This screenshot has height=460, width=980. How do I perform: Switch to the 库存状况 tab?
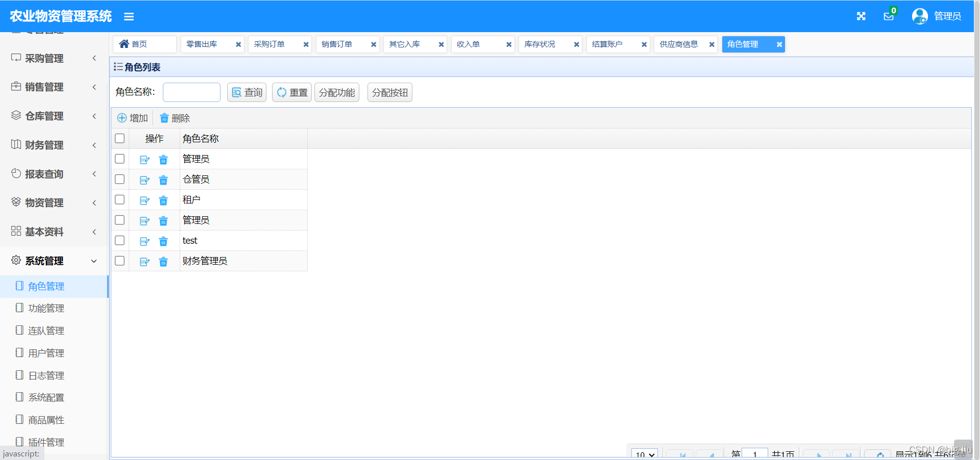[x=540, y=44]
